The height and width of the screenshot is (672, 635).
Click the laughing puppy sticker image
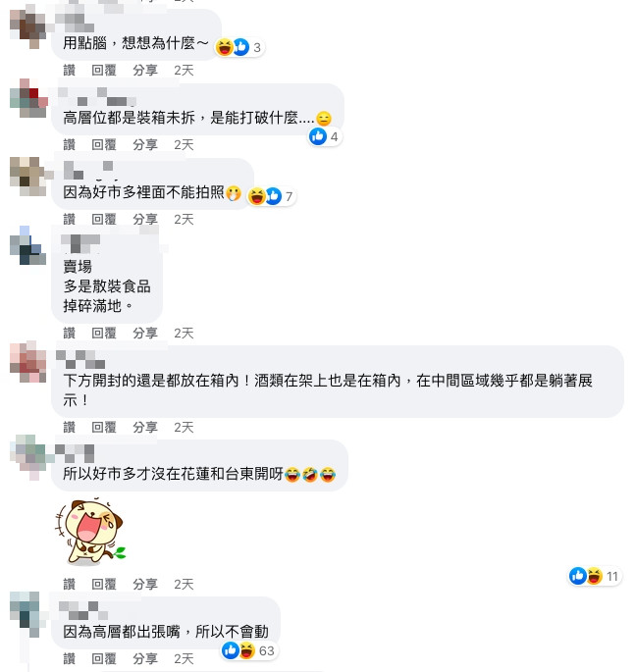tap(89, 531)
